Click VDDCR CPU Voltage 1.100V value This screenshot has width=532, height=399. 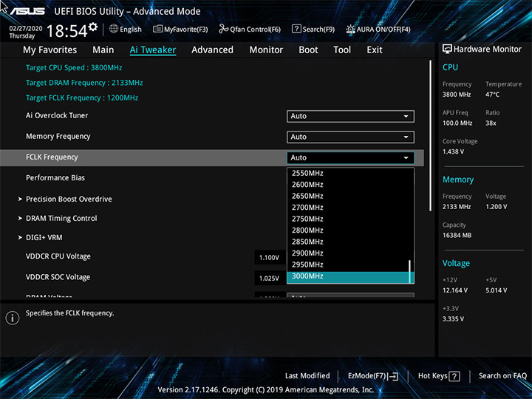click(x=270, y=258)
